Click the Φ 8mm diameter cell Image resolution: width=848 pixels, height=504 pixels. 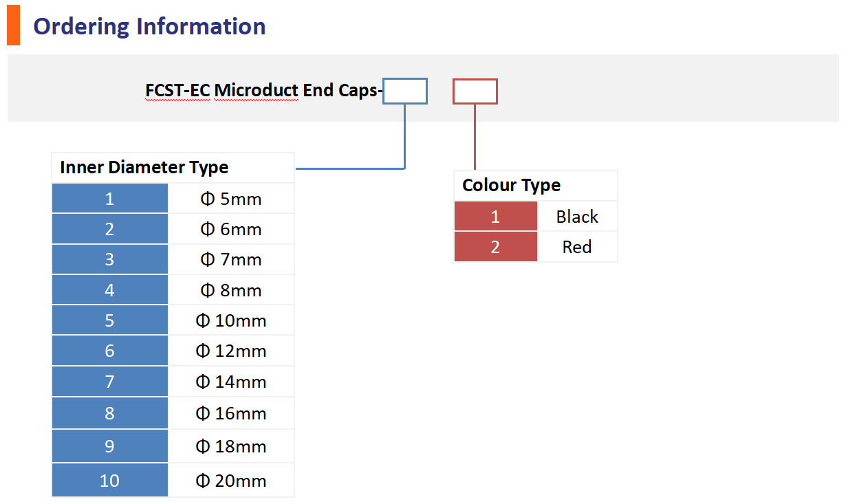click(231, 290)
